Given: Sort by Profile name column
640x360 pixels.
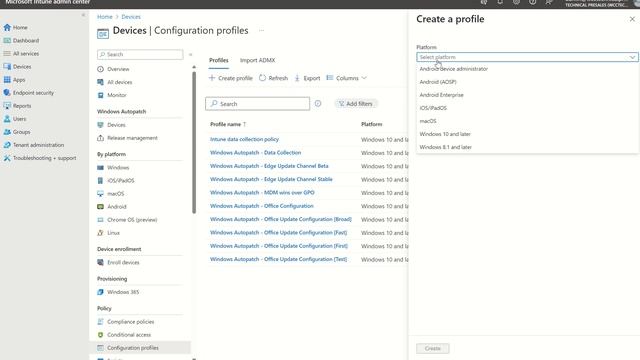Looking at the screenshot, I should click(x=228, y=124).
